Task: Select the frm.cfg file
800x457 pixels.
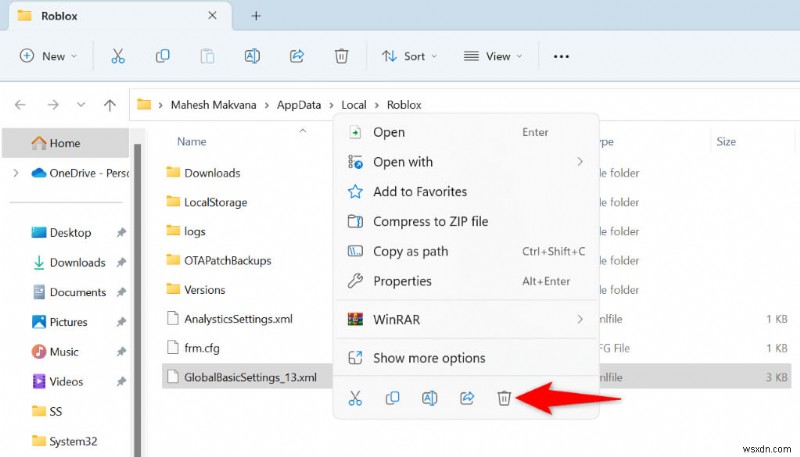Action: [193, 348]
